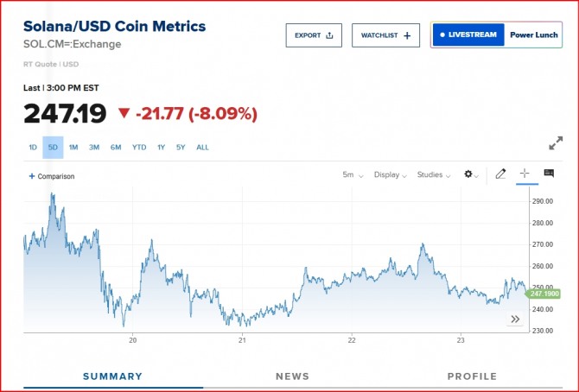Expand the Display dropdown
Viewport: 579px width, 392px height.
click(390, 174)
